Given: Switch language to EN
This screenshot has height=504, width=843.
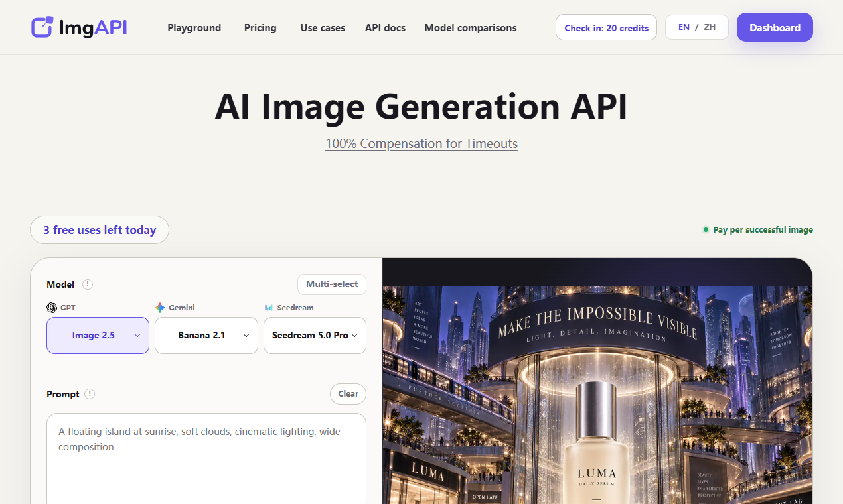Looking at the screenshot, I should [684, 27].
